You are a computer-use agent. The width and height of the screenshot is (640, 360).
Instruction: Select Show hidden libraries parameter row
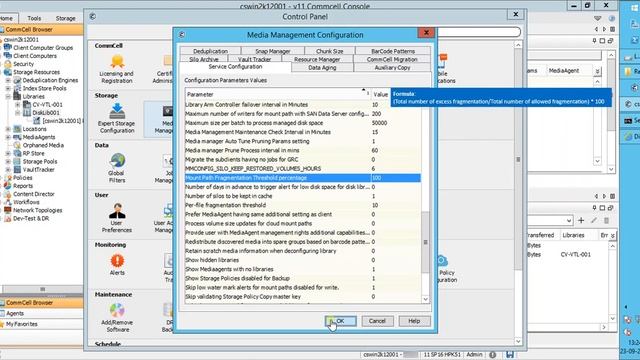[x=302, y=260]
